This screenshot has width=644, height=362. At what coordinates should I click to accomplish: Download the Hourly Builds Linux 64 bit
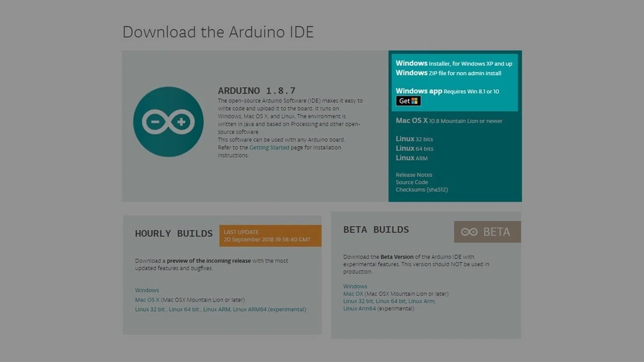tap(184, 309)
